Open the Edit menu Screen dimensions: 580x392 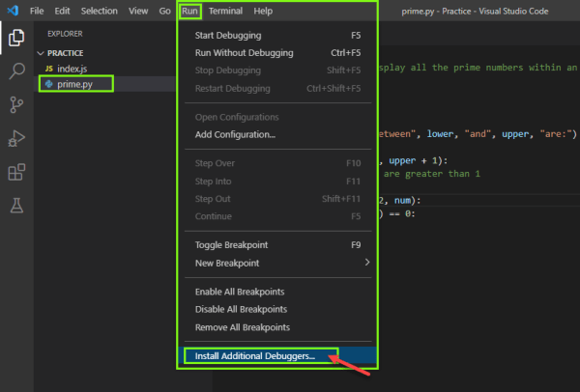(62, 11)
